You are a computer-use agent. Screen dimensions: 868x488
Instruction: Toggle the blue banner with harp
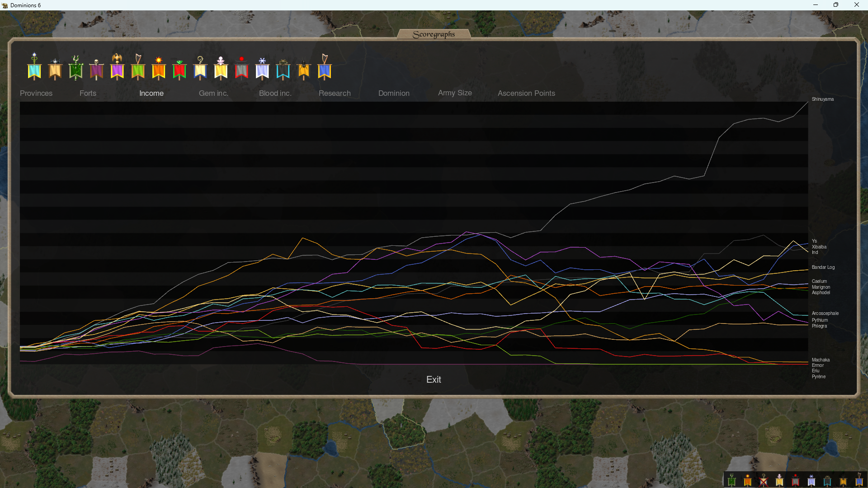tap(325, 67)
